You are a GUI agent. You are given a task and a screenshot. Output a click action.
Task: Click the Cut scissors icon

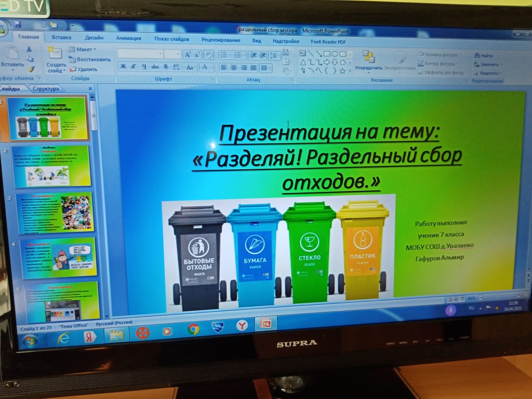29,49
